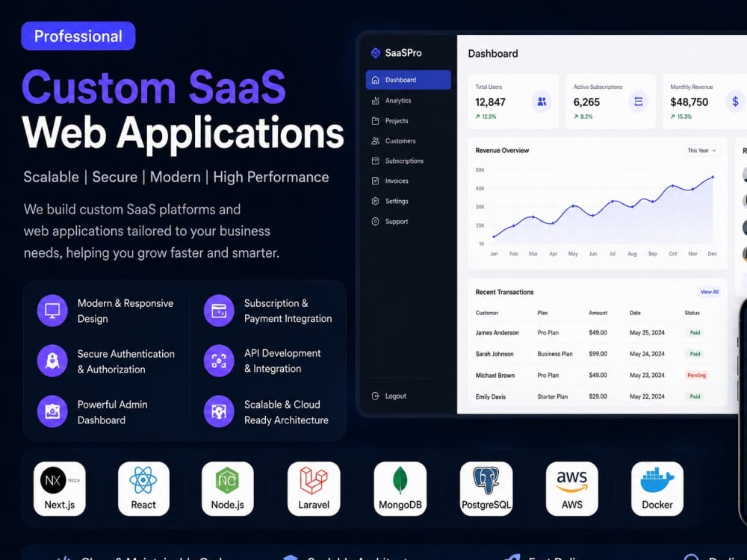Click the $48,750 Monthly Revenue value
The width and height of the screenshot is (747, 560).
[x=689, y=102]
